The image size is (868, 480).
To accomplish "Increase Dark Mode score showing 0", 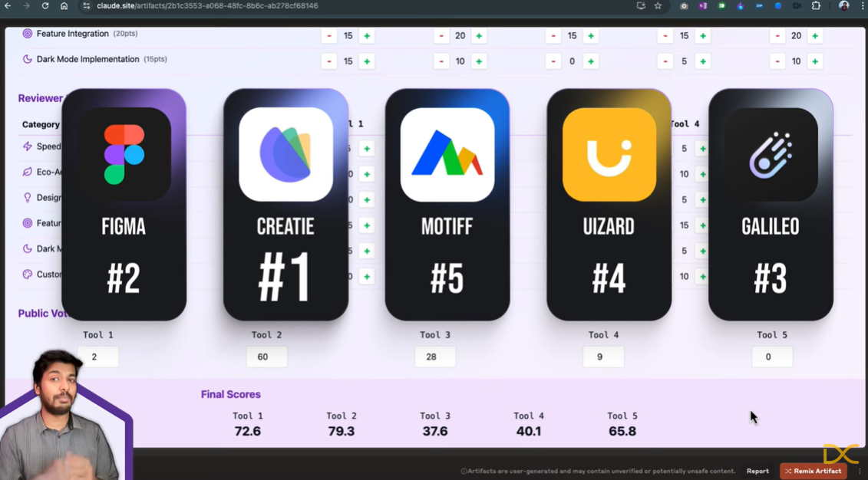I will click(x=591, y=61).
